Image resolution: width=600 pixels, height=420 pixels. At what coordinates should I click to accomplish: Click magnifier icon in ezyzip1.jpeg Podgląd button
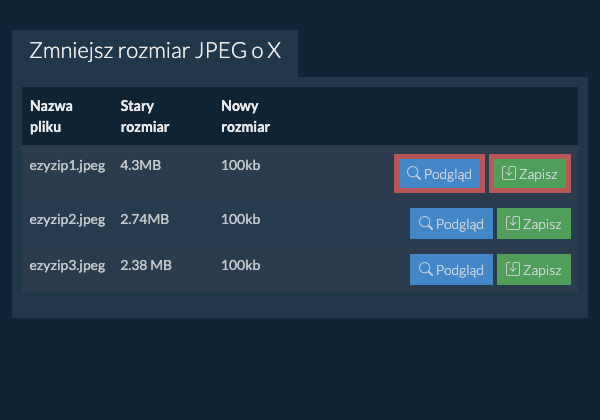[x=413, y=174]
